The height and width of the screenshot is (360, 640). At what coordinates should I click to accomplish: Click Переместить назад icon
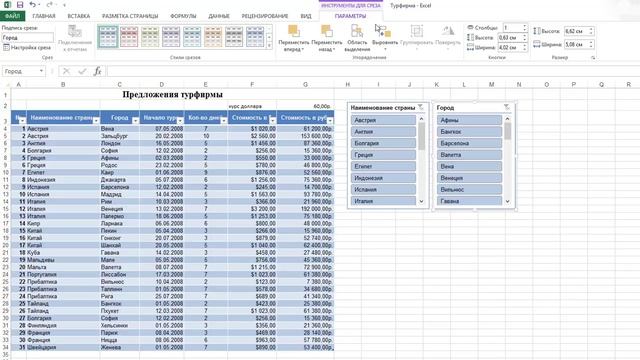click(327, 31)
